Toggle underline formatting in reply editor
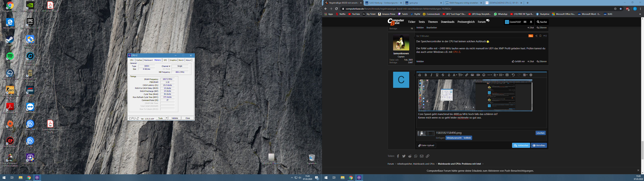 pyautogui.click(x=437, y=75)
